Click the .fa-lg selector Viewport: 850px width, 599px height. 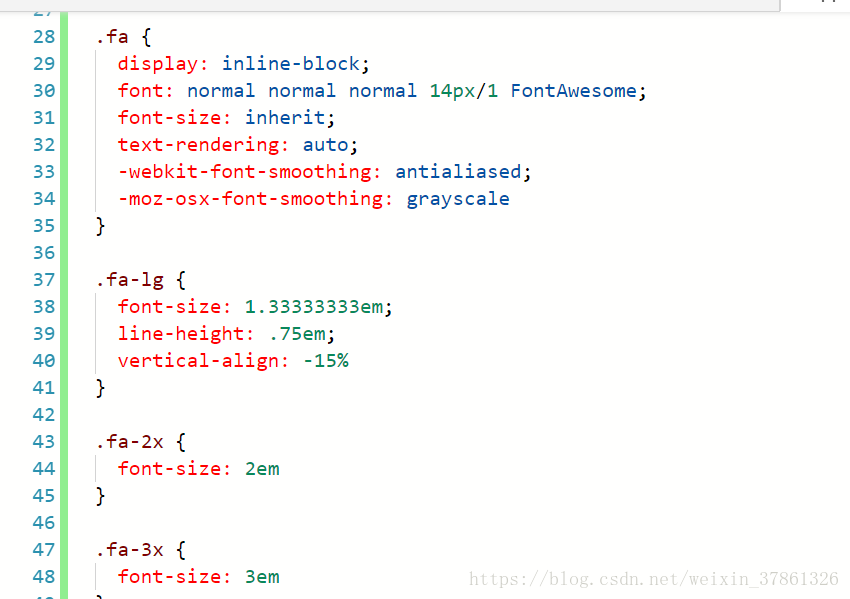[130, 280]
